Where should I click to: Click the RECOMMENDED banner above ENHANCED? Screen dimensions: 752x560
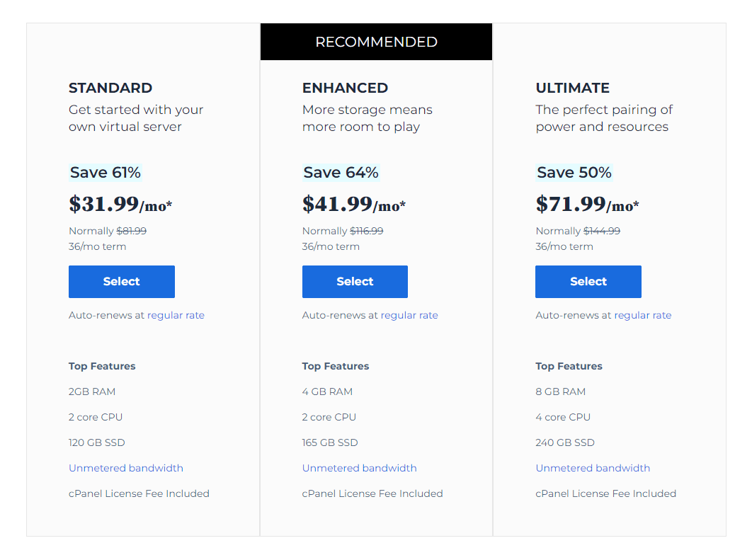376,42
